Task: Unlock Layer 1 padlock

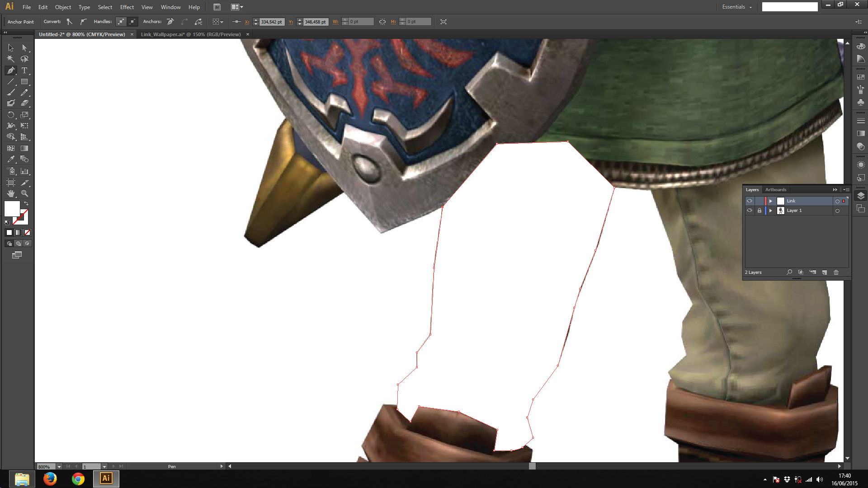Action: [759, 211]
